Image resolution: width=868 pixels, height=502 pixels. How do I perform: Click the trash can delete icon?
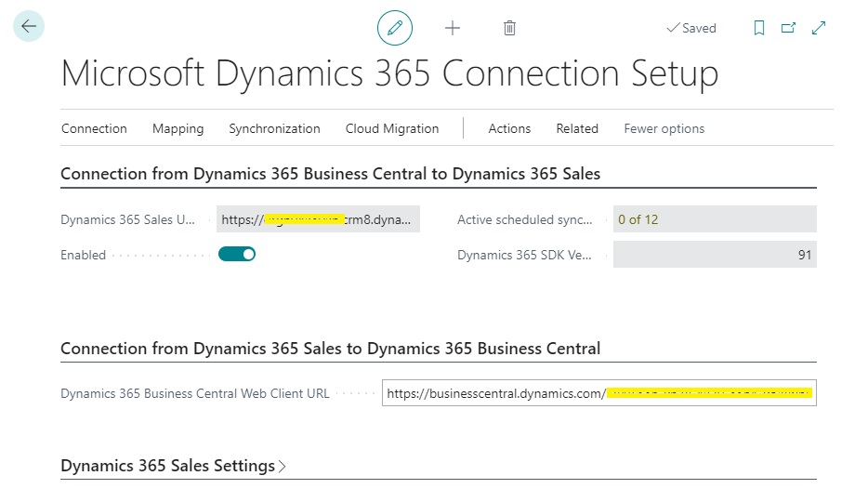(x=509, y=28)
